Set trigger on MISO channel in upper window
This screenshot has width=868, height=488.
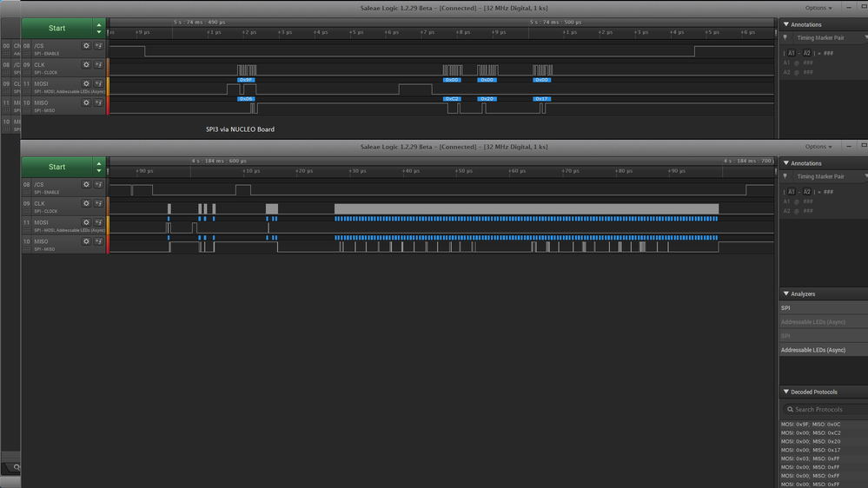(98, 102)
